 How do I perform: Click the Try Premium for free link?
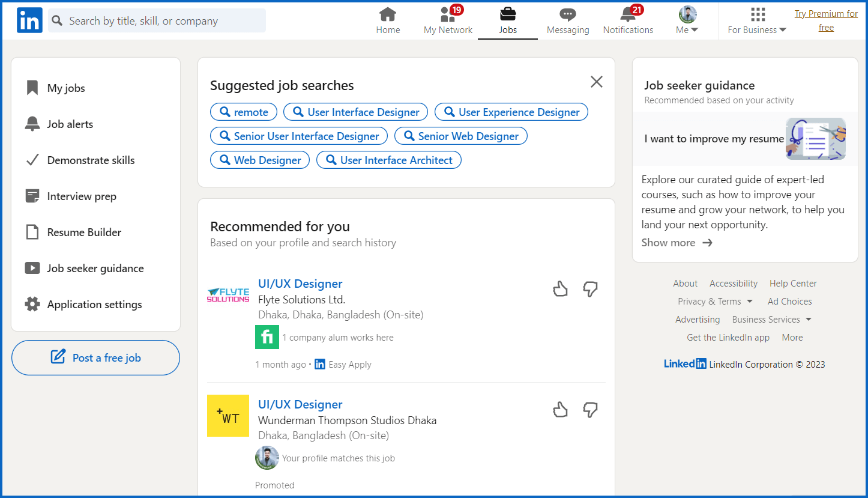coord(826,20)
